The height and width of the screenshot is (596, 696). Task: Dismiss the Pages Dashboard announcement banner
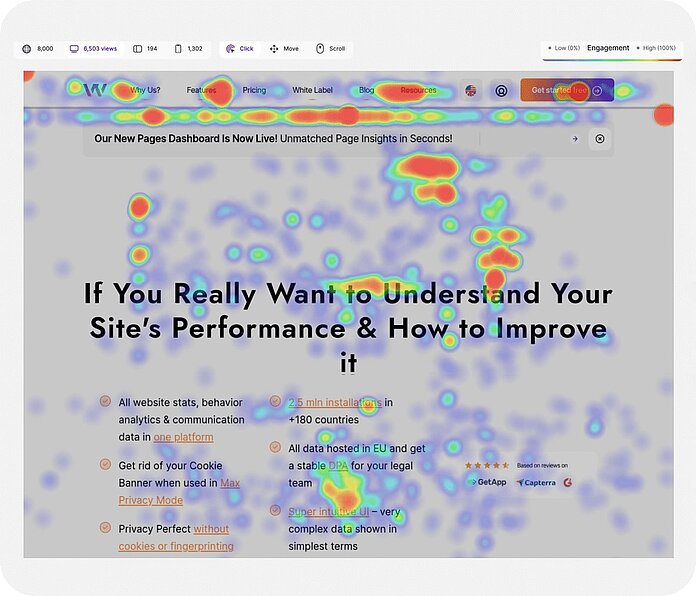click(600, 139)
